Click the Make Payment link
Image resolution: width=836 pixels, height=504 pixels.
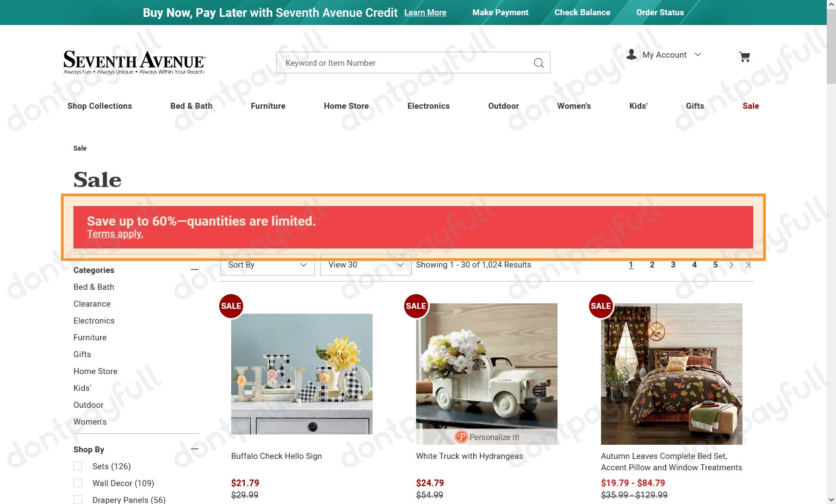[x=500, y=13]
